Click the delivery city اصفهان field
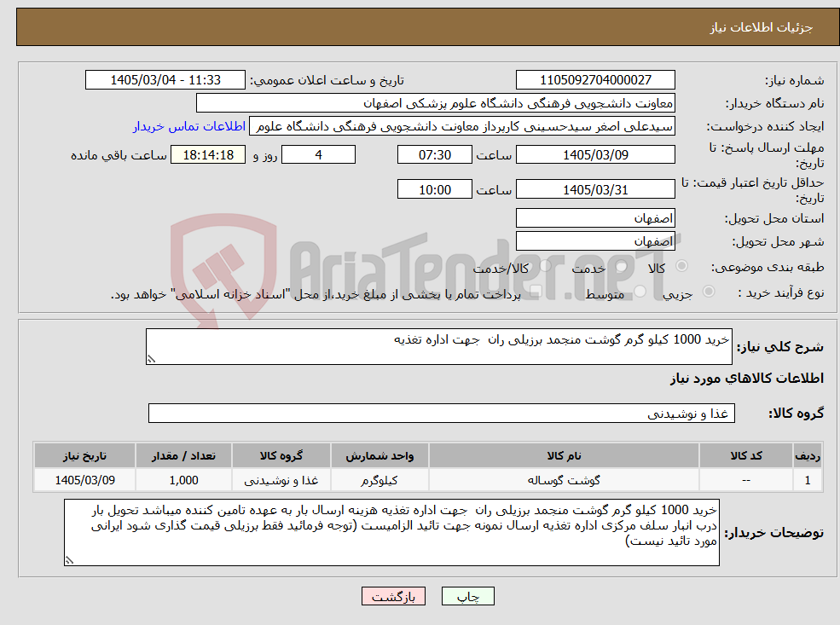Screen dimensions: 840x625 click(595, 241)
